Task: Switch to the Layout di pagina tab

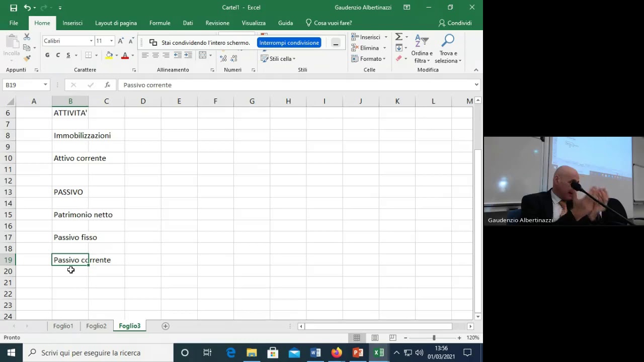Action: pyautogui.click(x=116, y=23)
